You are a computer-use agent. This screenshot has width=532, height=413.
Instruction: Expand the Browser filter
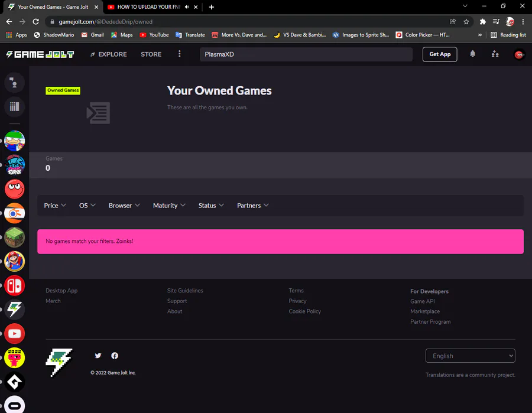pos(124,206)
